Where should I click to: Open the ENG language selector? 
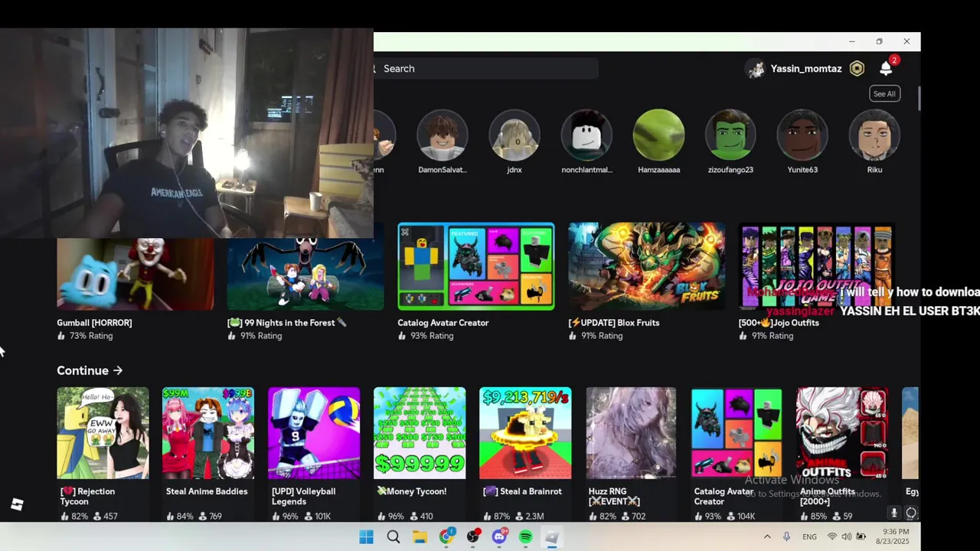point(809,537)
